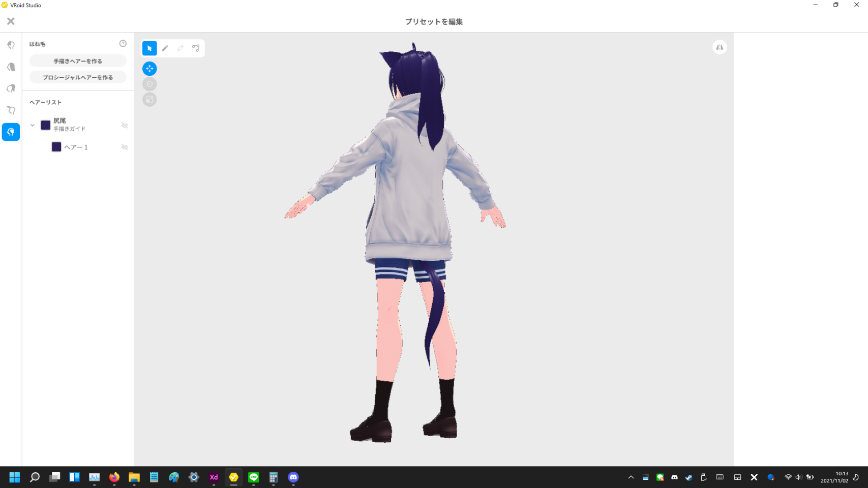Click the mirror view icon

point(720,47)
